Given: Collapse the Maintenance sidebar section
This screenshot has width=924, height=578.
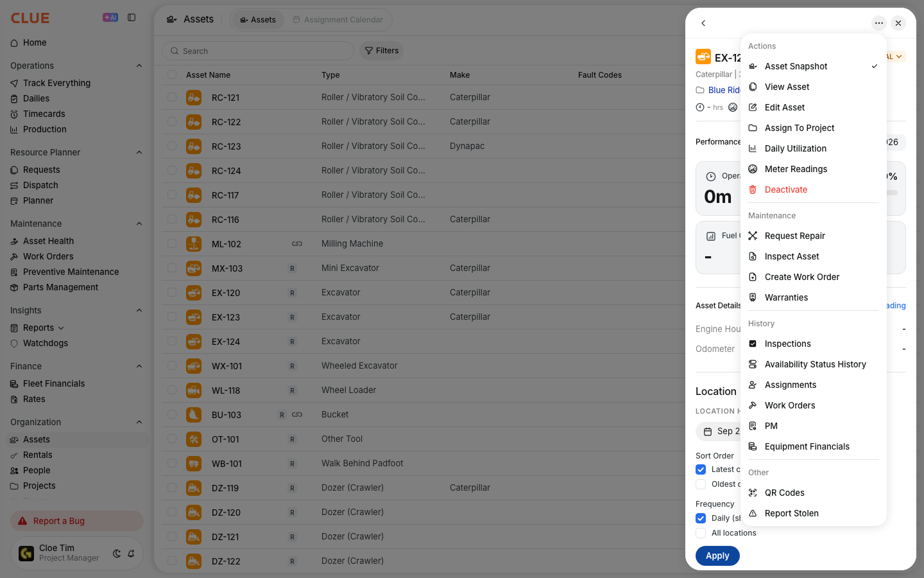Looking at the screenshot, I should pos(139,223).
